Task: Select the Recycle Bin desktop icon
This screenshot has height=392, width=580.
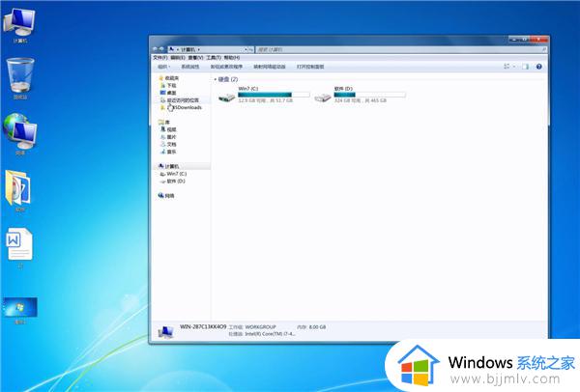Action: pos(20,78)
